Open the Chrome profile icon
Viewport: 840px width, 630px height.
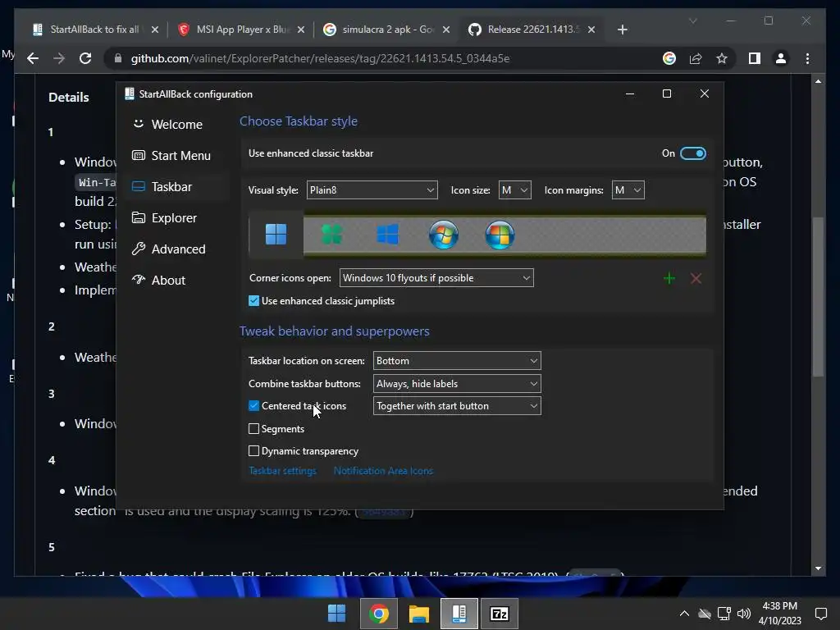pyautogui.click(x=781, y=58)
